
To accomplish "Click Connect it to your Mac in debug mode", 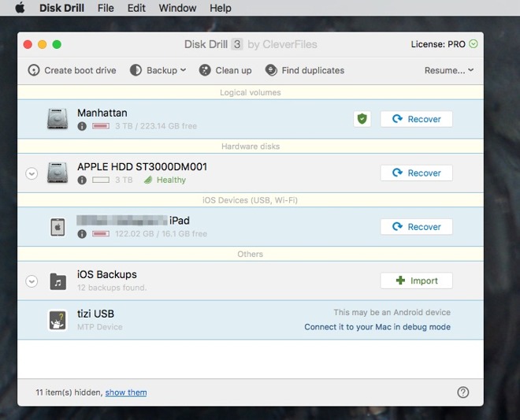I will [377, 327].
